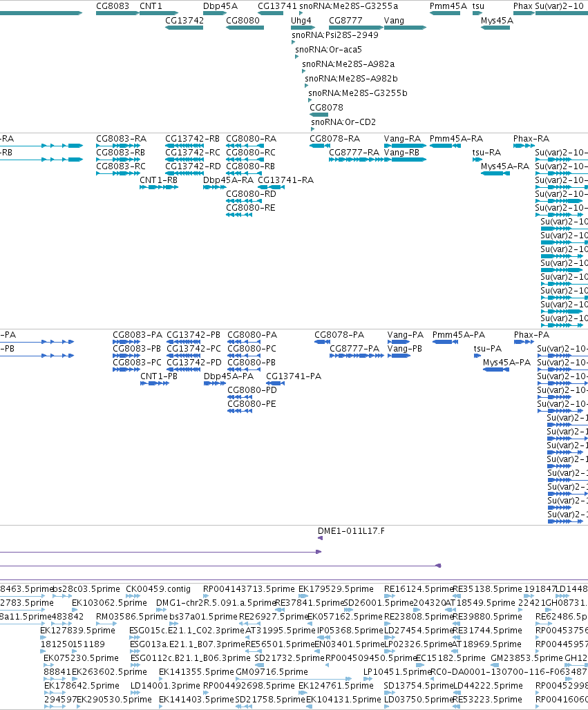Screen dimensions: 588x710
Task: Select the Vang-RA transcript label
Action: coord(402,139)
